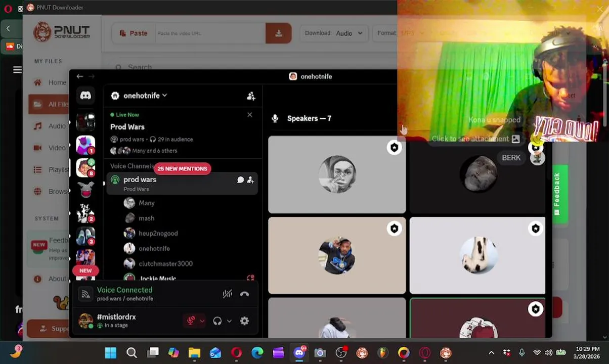Viewport: 609px width, 364px height.
Task: Click PNUT video URL input field
Action: 209,33
